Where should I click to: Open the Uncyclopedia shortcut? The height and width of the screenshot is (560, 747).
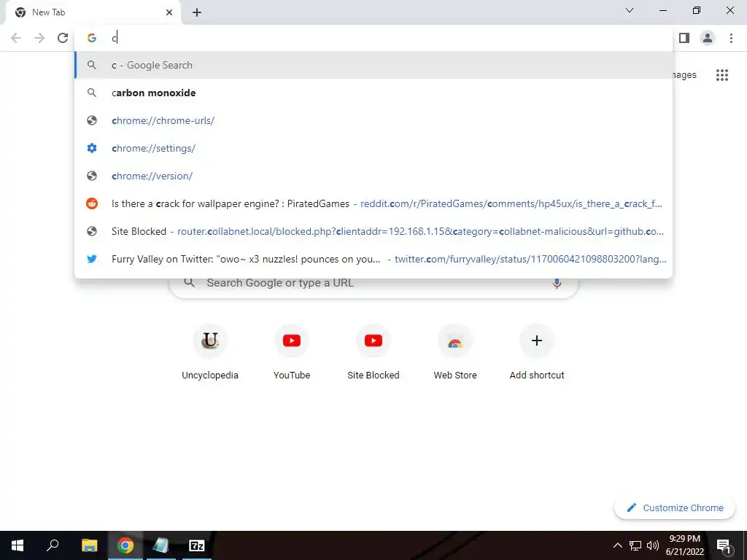210,353
